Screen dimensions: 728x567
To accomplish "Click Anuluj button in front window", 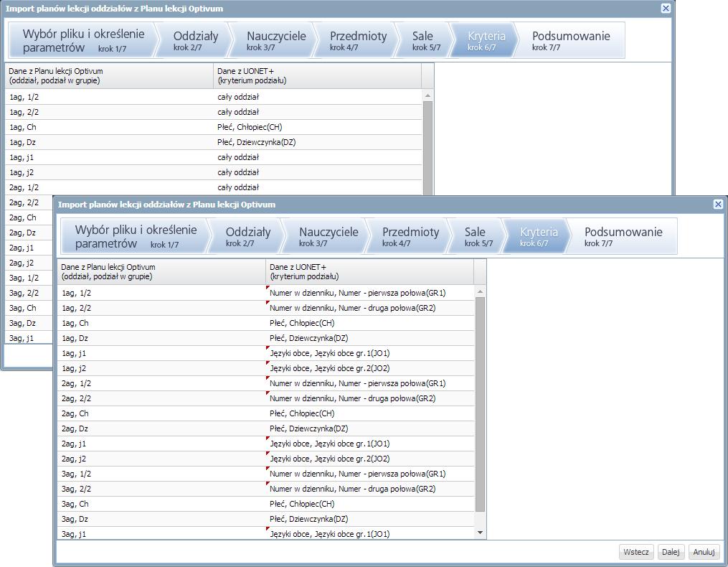I will (704, 552).
